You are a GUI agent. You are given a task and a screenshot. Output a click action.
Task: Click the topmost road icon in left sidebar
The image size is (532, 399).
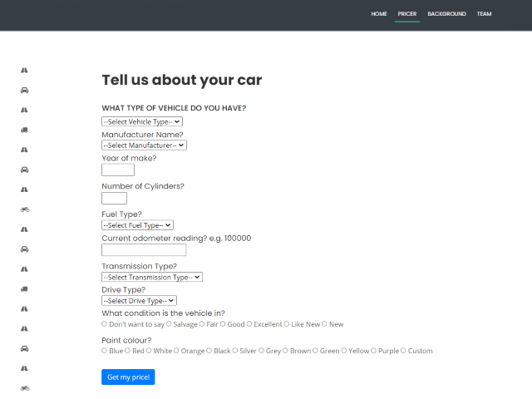coord(25,70)
